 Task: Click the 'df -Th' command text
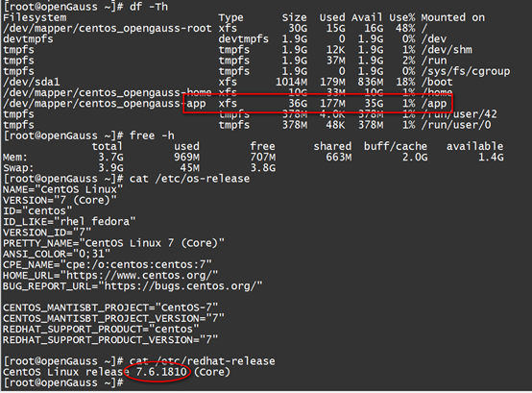pyautogui.click(x=149, y=7)
